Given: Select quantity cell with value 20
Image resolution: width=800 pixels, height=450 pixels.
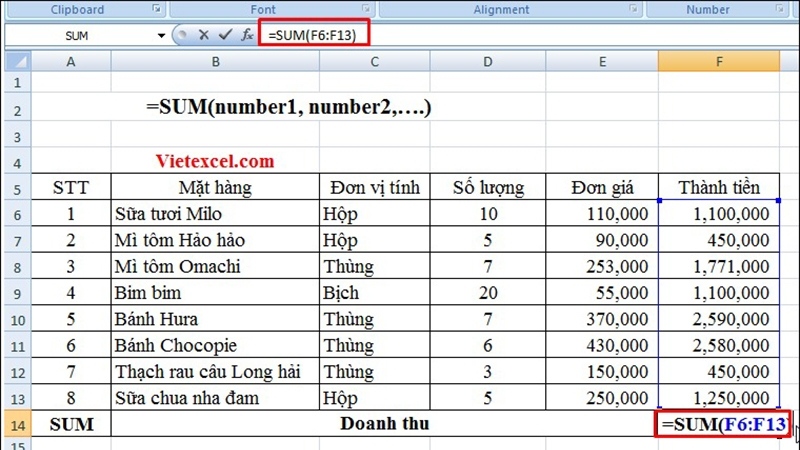Looking at the screenshot, I should click(488, 292).
